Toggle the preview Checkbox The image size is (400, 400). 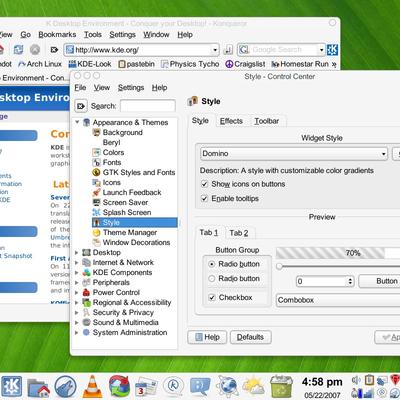click(212, 297)
